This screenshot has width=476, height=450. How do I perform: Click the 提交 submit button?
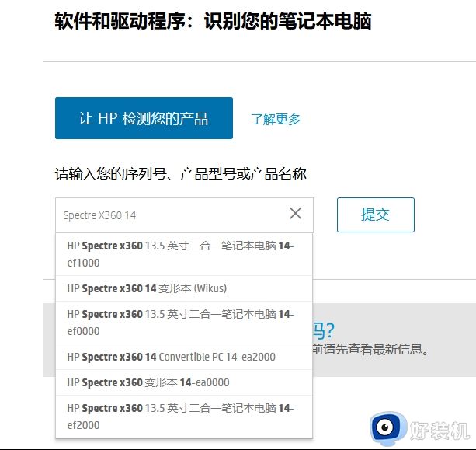click(376, 215)
